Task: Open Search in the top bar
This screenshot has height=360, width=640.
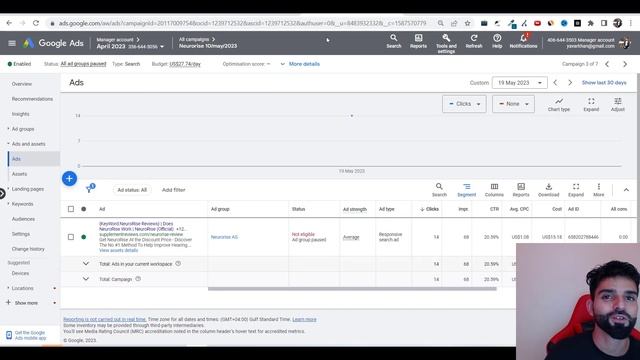Action: pos(393,41)
